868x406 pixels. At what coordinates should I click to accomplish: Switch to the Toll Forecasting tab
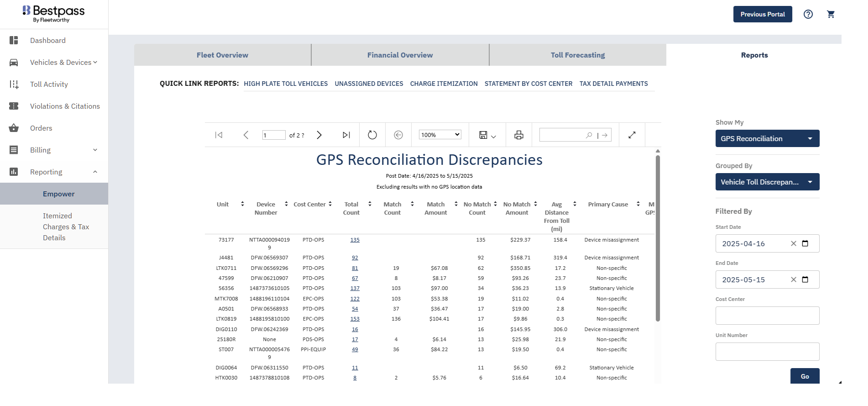[577, 55]
